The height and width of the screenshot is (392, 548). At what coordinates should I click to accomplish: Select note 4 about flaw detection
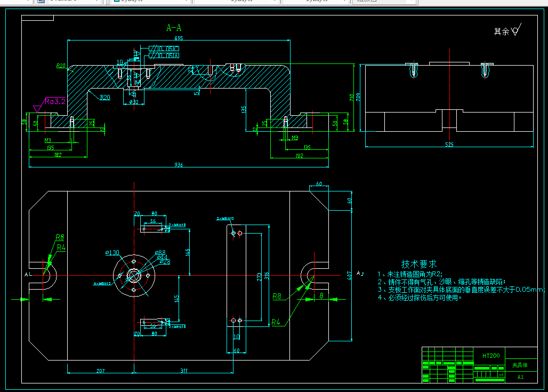[x=420, y=298]
